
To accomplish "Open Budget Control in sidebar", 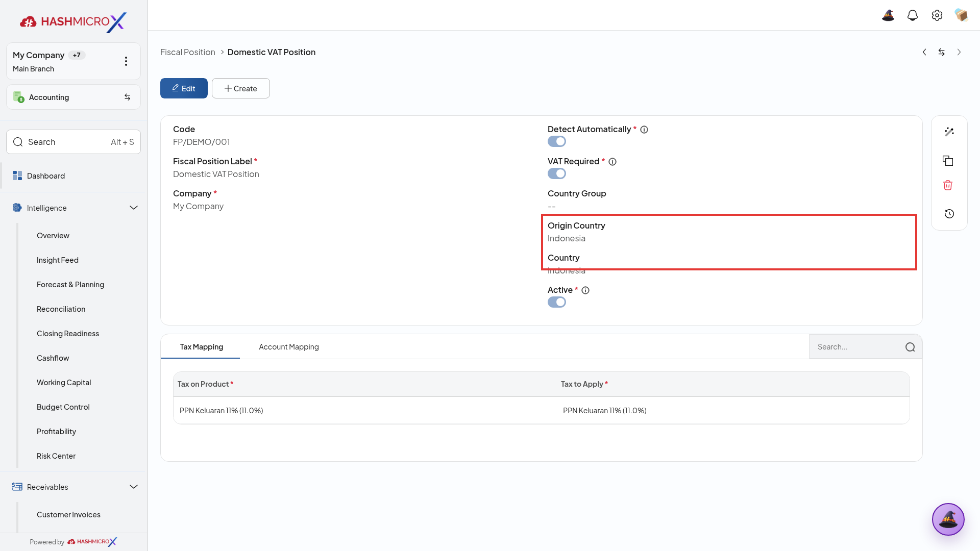I will 63,407.
